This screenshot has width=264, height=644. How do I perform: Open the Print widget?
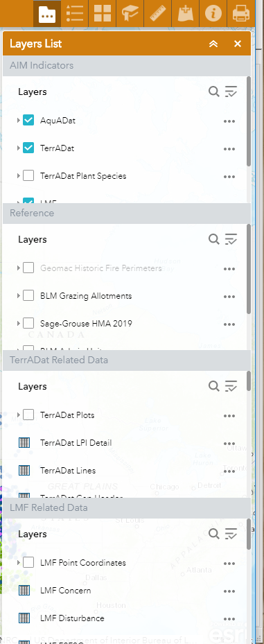click(240, 14)
